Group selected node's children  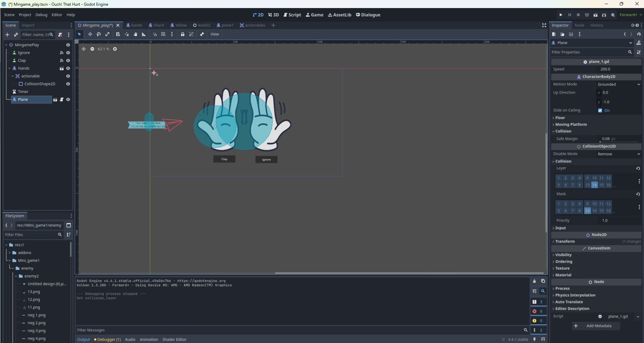coord(191,34)
